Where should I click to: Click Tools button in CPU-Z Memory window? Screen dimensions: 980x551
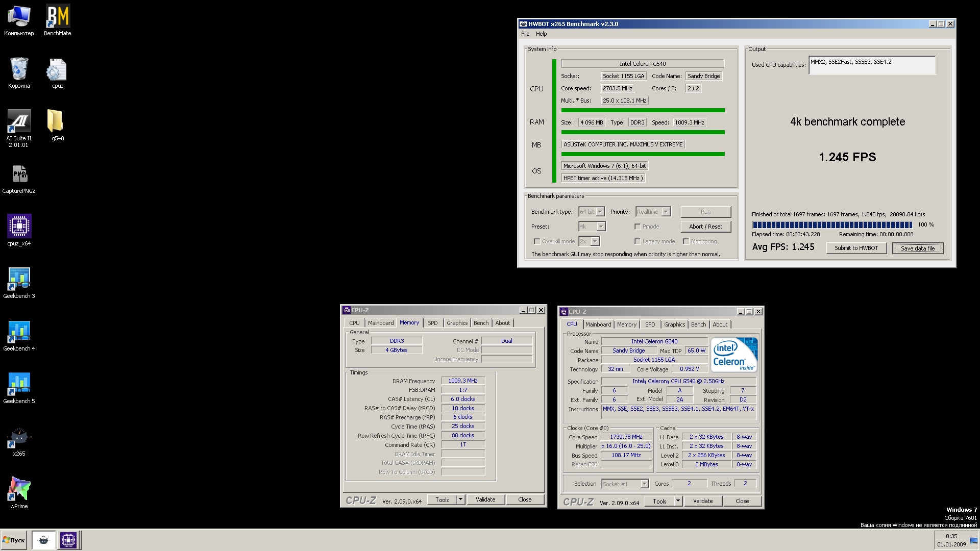pos(442,499)
